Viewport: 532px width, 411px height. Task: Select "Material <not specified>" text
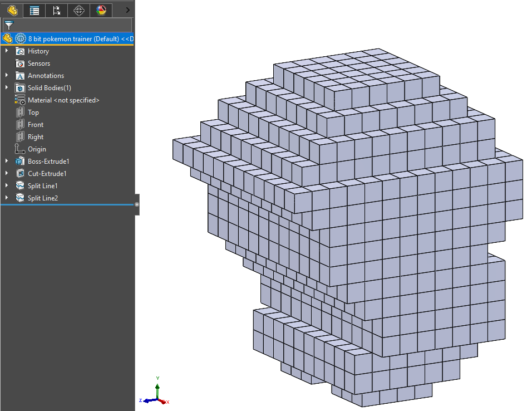coord(63,100)
